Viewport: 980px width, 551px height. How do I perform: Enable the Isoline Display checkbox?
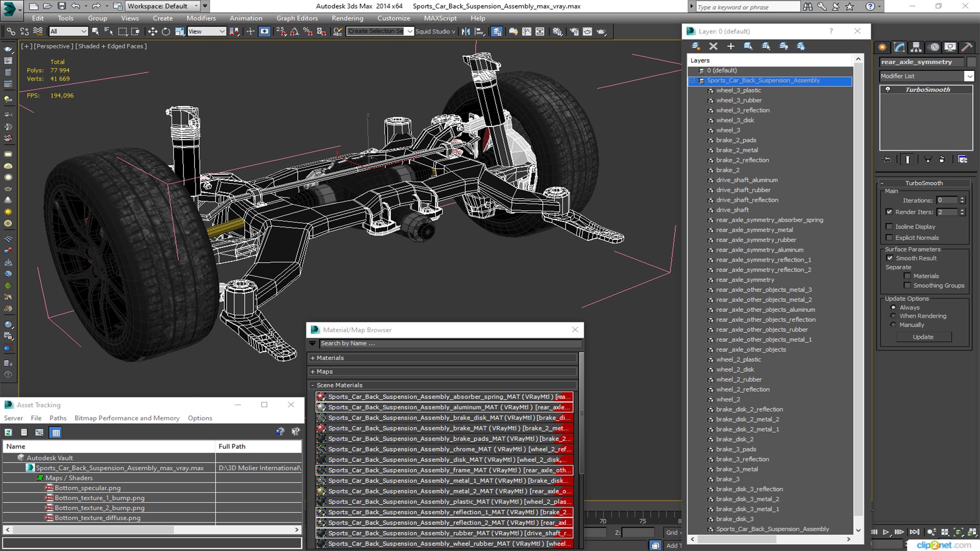click(889, 227)
